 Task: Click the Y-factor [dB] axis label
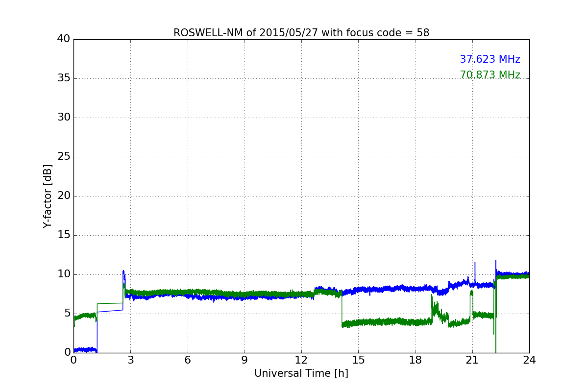pos(48,196)
